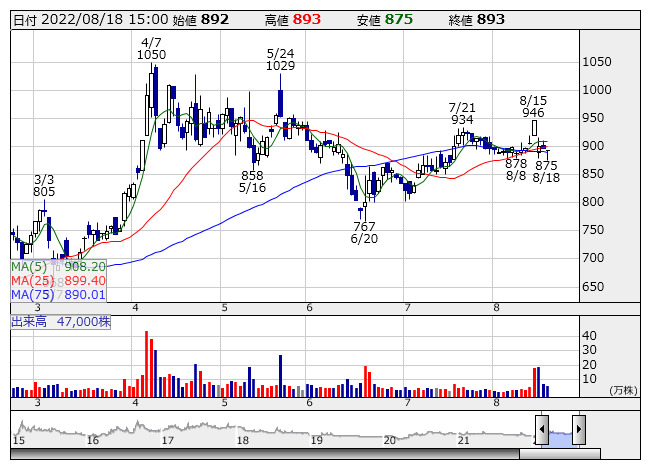Click the MA(75) 890.01 legend entry
653x470 pixels.
(58, 295)
